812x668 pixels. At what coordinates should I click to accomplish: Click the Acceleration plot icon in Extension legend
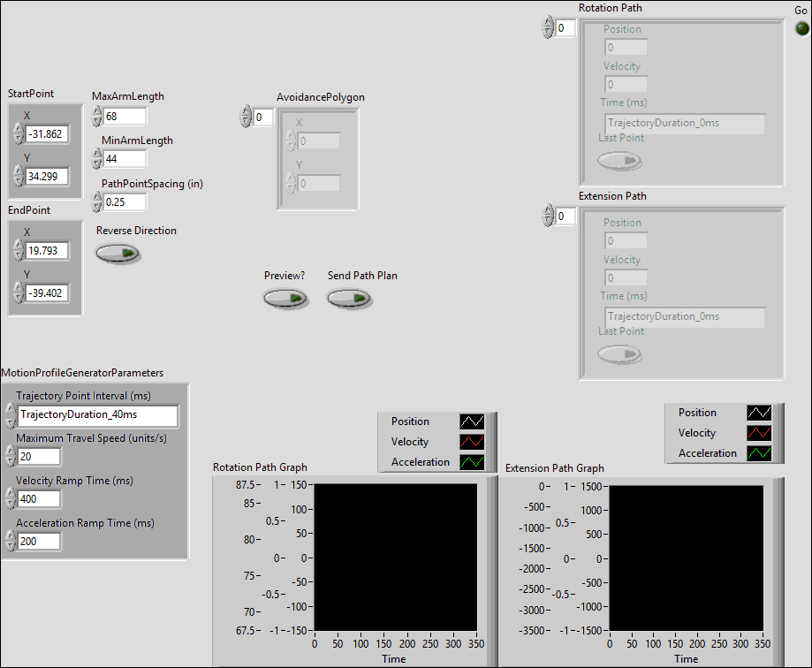(x=759, y=453)
